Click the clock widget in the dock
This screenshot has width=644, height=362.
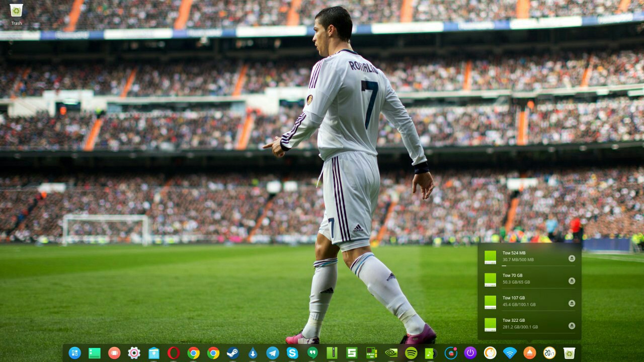549,353
